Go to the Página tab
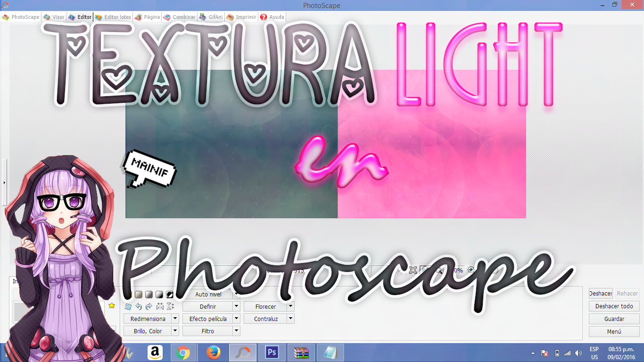This screenshot has width=644, height=362. click(x=148, y=17)
